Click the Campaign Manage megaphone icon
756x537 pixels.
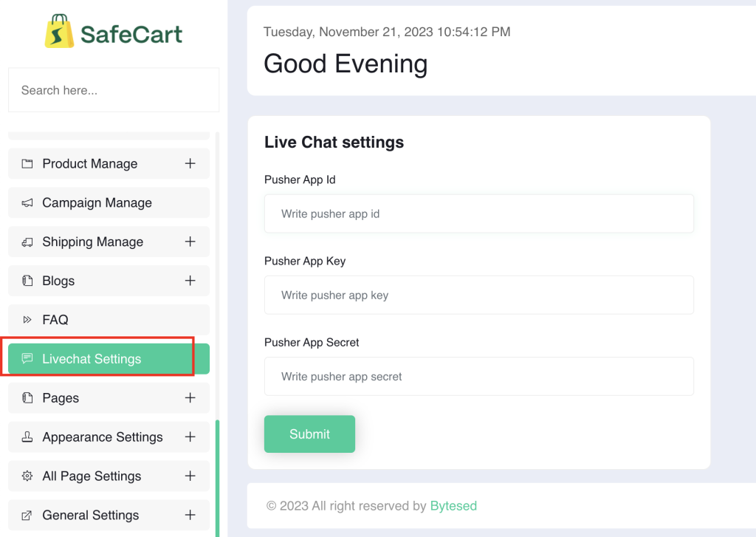[x=27, y=202]
